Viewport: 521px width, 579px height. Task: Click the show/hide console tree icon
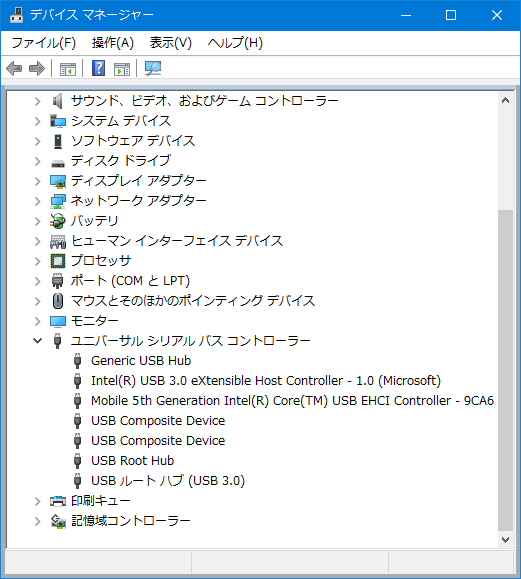(68, 69)
